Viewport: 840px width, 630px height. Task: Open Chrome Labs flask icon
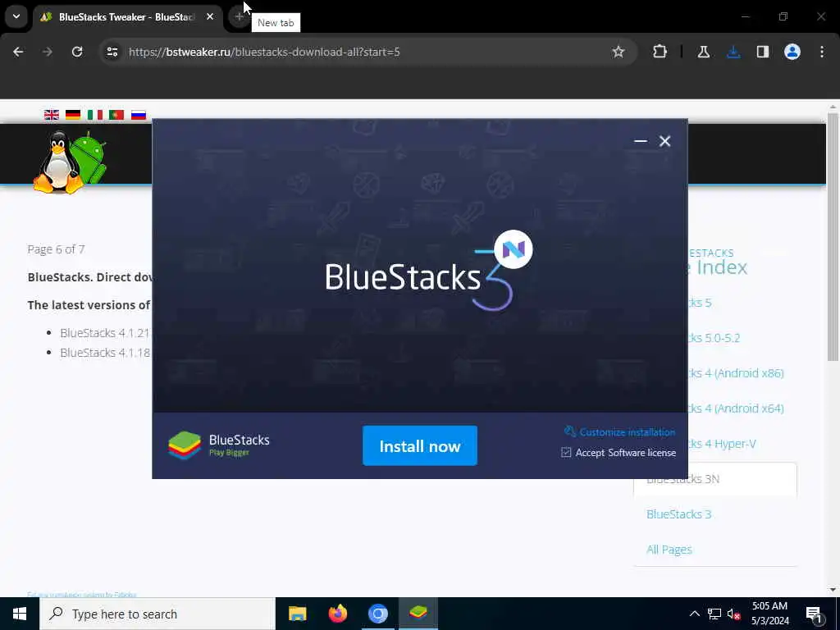(x=703, y=52)
